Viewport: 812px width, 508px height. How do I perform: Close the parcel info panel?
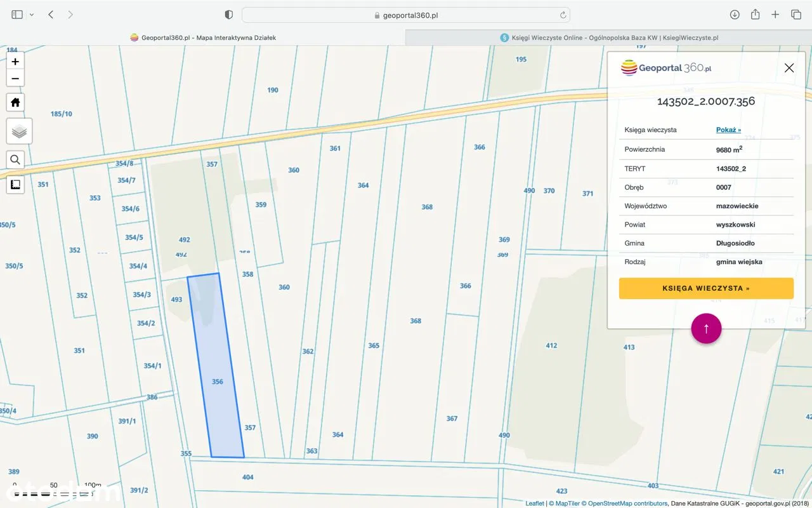[789, 68]
